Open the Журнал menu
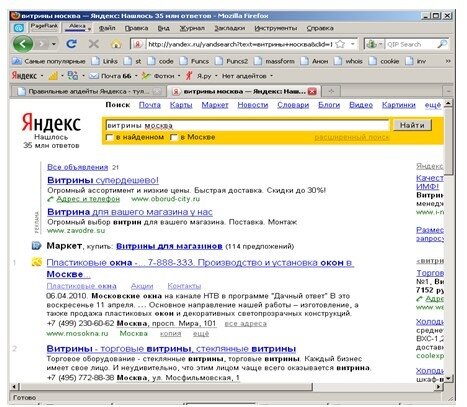This screenshot has height=407, width=467. tap(192, 28)
